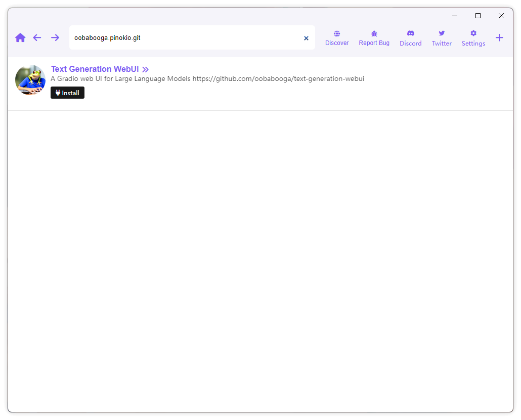This screenshot has width=521, height=420.
Task: Navigate back with left arrow
Action: tap(37, 37)
